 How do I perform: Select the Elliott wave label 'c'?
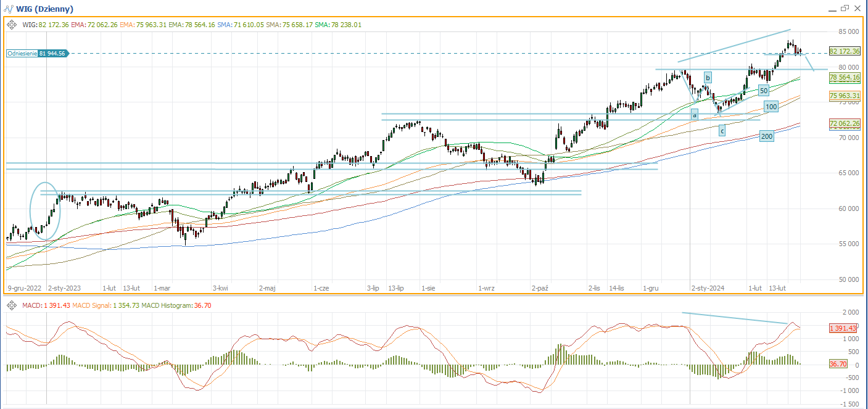point(722,130)
